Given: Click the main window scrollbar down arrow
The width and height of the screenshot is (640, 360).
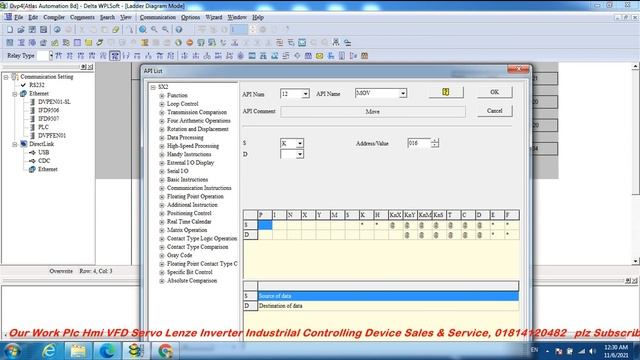Looking at the screenshot, I should click(x=636, y=261).
